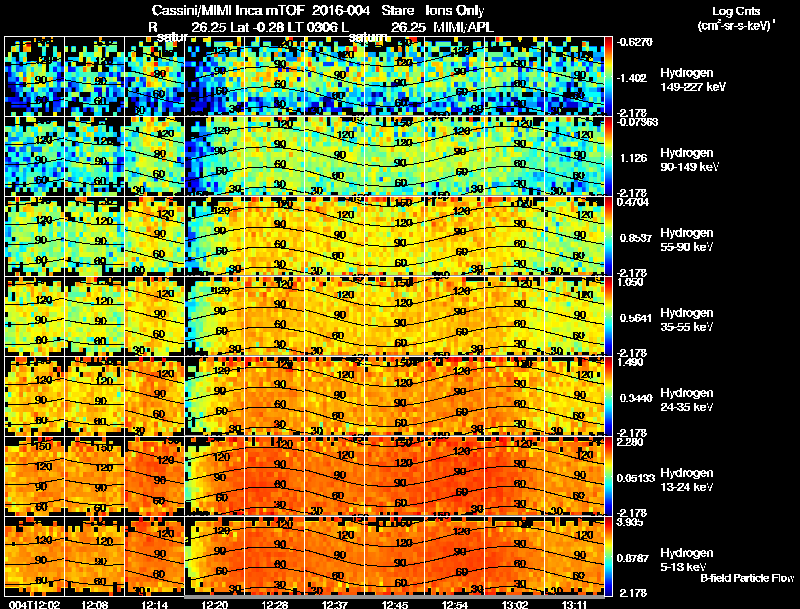Click the color bar beside Hydrogen 24-35 keV
This screenshot has width=800, height=609.
pos(608,396)
